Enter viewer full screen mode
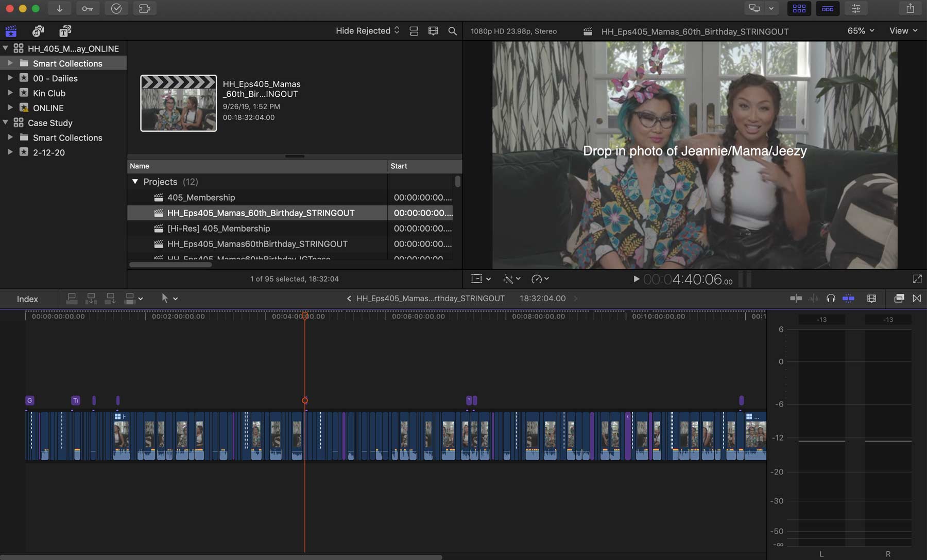The image size is (927, 560). (917, 279)
